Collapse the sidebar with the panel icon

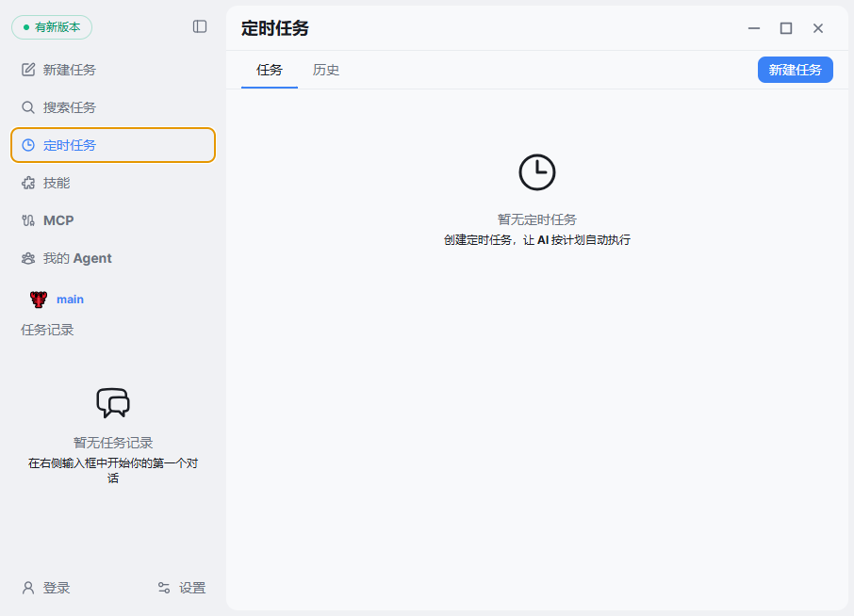click(x=200, y=26)
